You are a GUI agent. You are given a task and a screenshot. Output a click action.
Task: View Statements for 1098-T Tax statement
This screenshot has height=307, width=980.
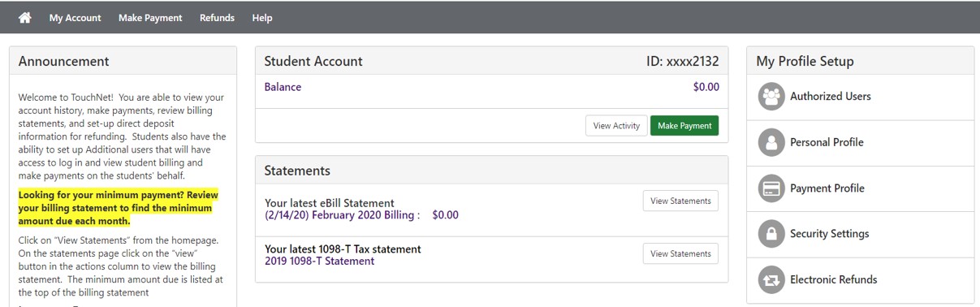click(x=680, y=253)
